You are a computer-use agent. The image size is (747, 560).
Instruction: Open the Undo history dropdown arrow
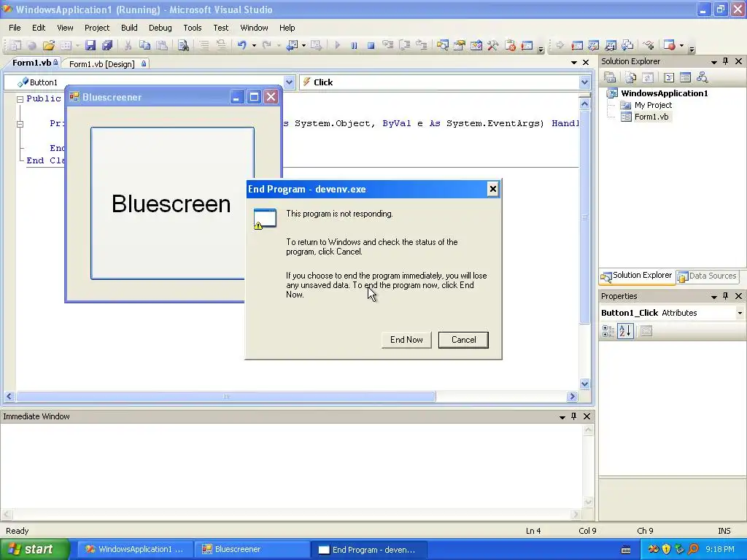(254, 46)
